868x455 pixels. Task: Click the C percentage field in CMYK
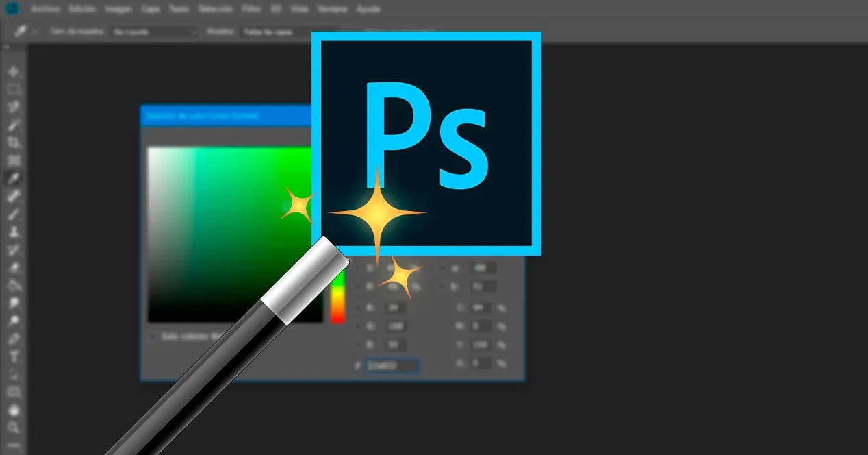(481, 308)
